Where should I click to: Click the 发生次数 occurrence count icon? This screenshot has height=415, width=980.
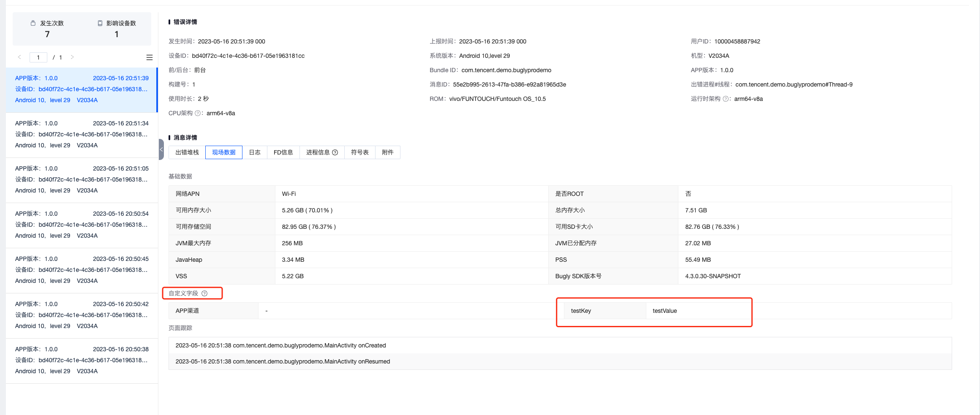[33, 23]
